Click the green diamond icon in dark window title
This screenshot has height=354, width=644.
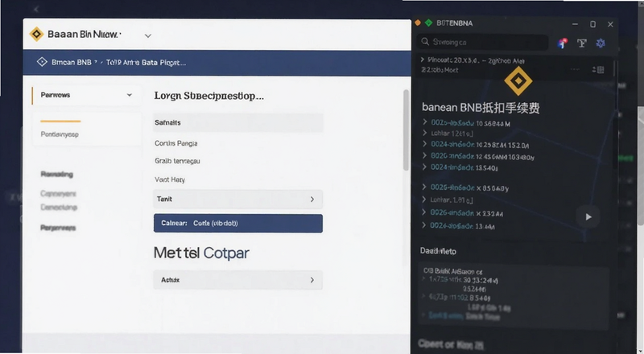click(429, 23)
